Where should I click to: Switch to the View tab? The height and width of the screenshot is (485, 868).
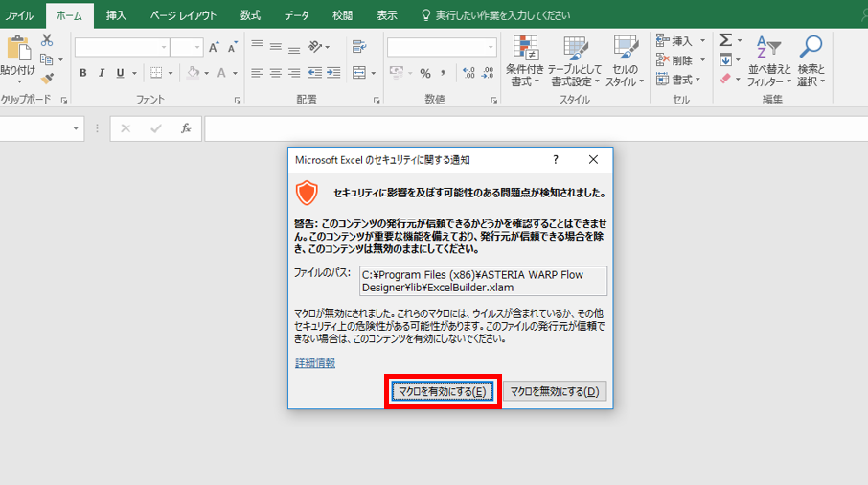click(x=387, y=15)
